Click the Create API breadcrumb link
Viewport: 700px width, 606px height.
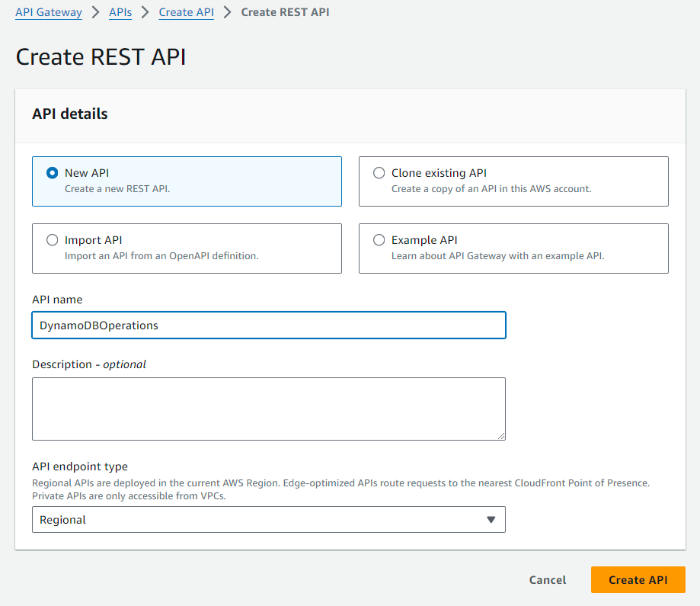pos(186,12)
